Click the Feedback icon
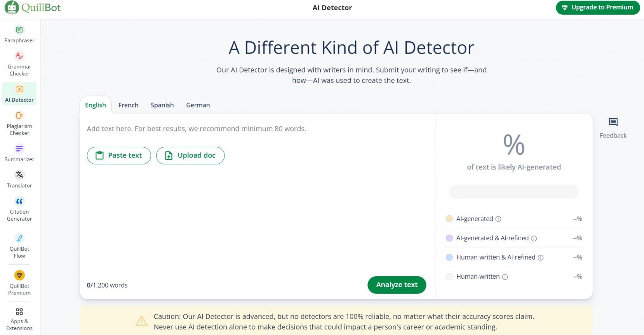Screen dimensions: 644x335 613,122
